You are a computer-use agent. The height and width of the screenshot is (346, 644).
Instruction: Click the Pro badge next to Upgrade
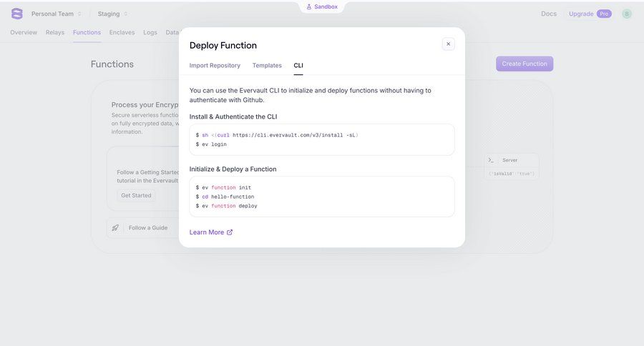(x=604, y=14)
